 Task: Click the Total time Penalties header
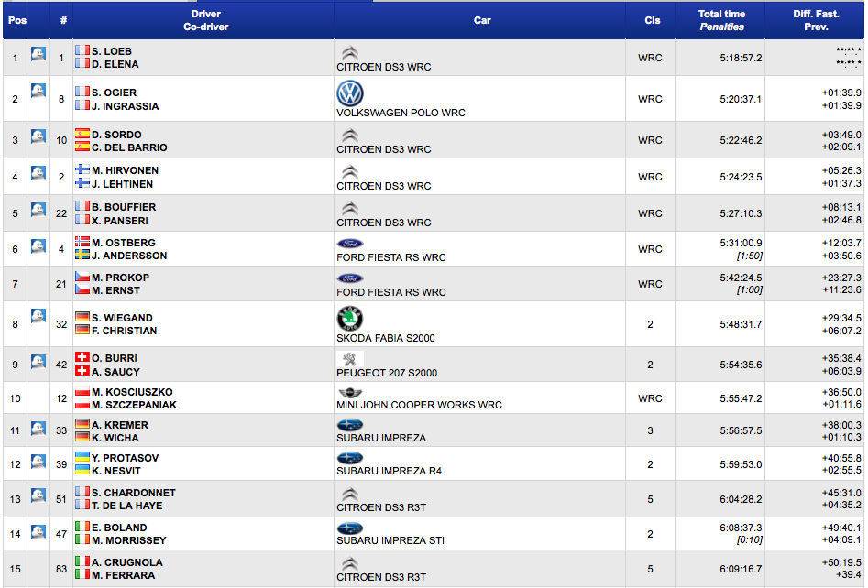[x=721, y=20]
